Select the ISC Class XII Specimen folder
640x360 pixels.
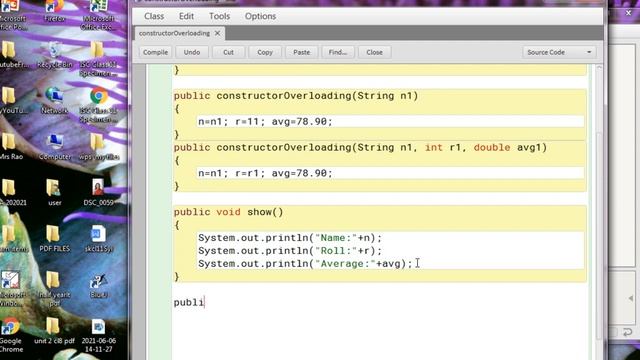pos(98,60)
